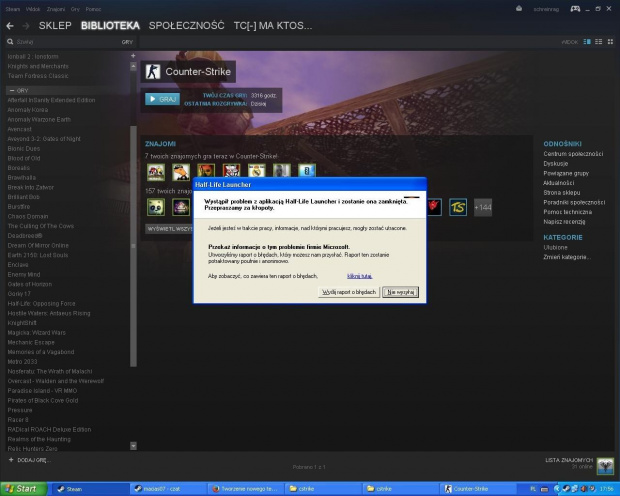Select the BIBLIOTEKA tab
Screen dimensions: 620x496
coord(110,26)
